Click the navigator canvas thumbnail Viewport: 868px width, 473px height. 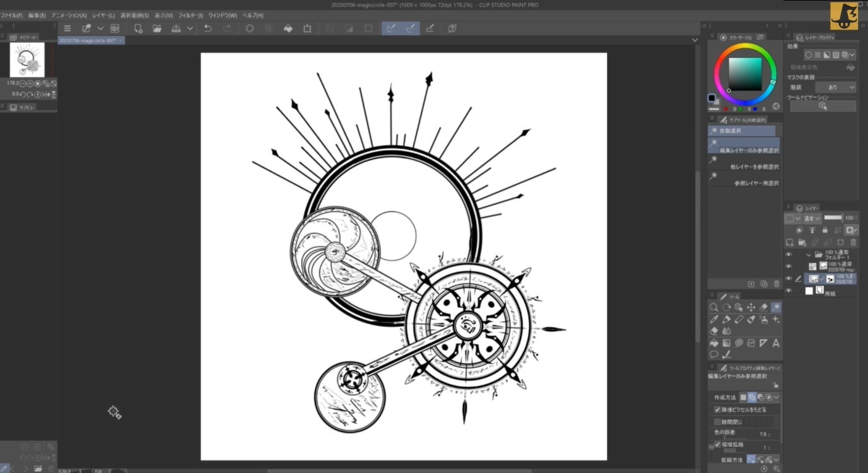27,60
